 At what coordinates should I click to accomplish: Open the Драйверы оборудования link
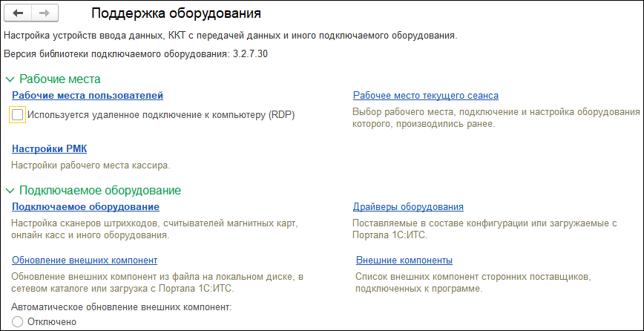408,206
